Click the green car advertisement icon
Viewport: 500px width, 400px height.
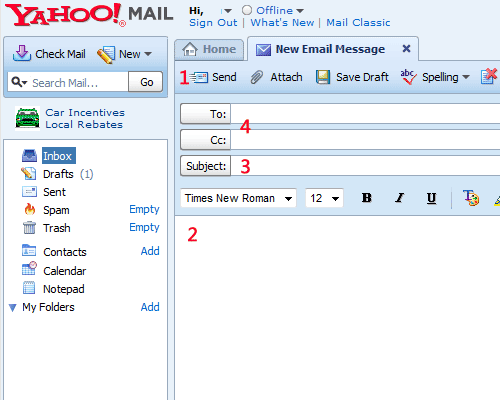tap(27, 118)
